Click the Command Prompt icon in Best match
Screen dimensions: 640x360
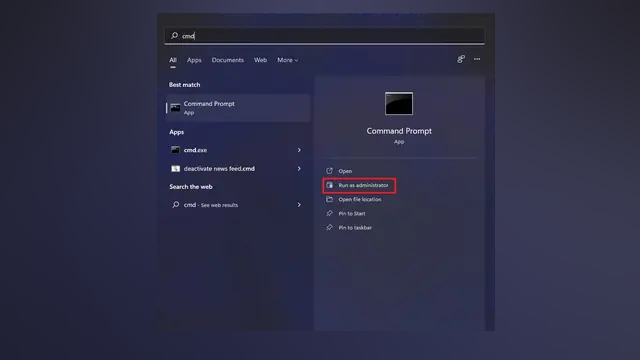click(175, 108)
